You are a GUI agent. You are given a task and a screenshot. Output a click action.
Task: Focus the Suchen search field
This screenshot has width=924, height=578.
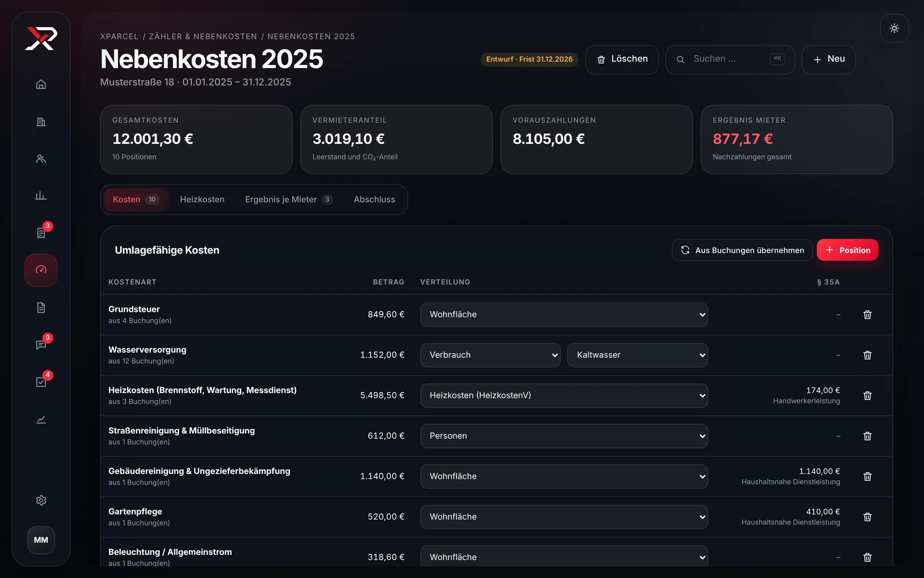click(730, 59)
